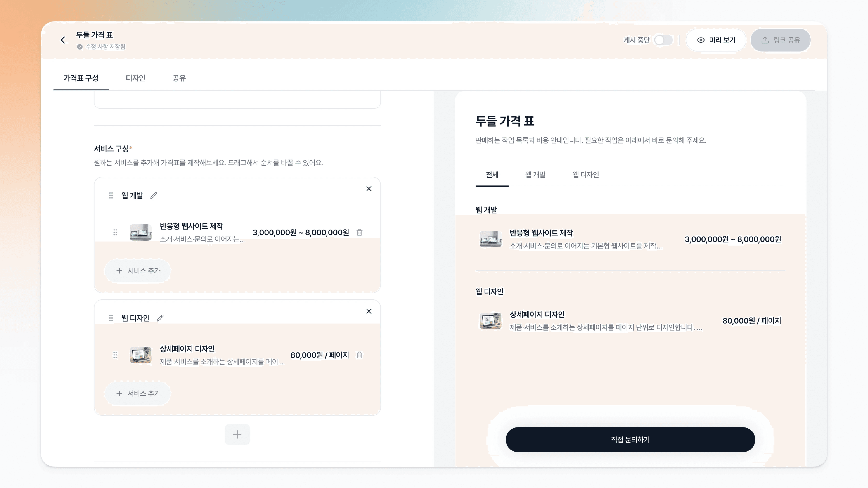
Task: Select the 웹 개발 tab in preview
Action: 535,175
